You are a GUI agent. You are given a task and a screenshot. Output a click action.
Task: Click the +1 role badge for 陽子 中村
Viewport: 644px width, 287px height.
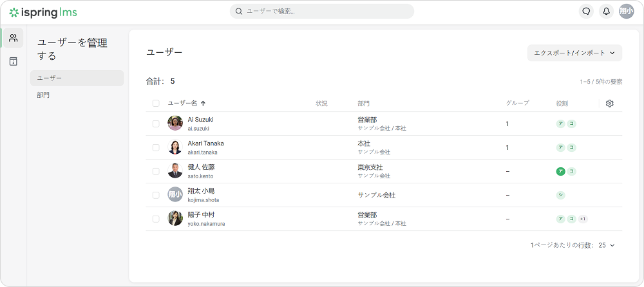point(583,219)
